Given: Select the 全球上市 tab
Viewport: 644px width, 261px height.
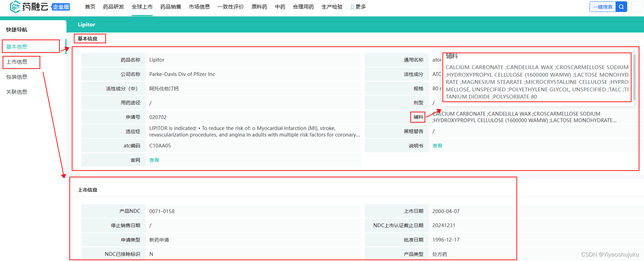Looking at the screenshot, I should click(x=142, y=7).
